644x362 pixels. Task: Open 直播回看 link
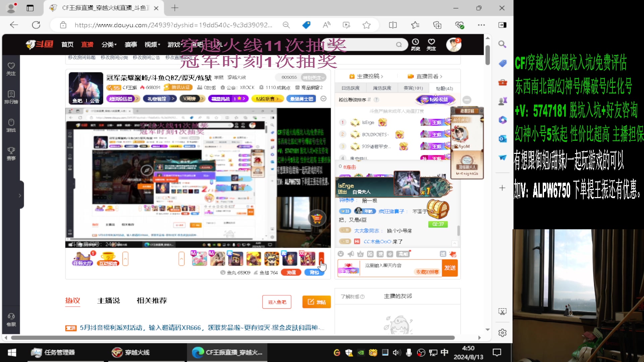pyautogui.click(x=425, y=76)
